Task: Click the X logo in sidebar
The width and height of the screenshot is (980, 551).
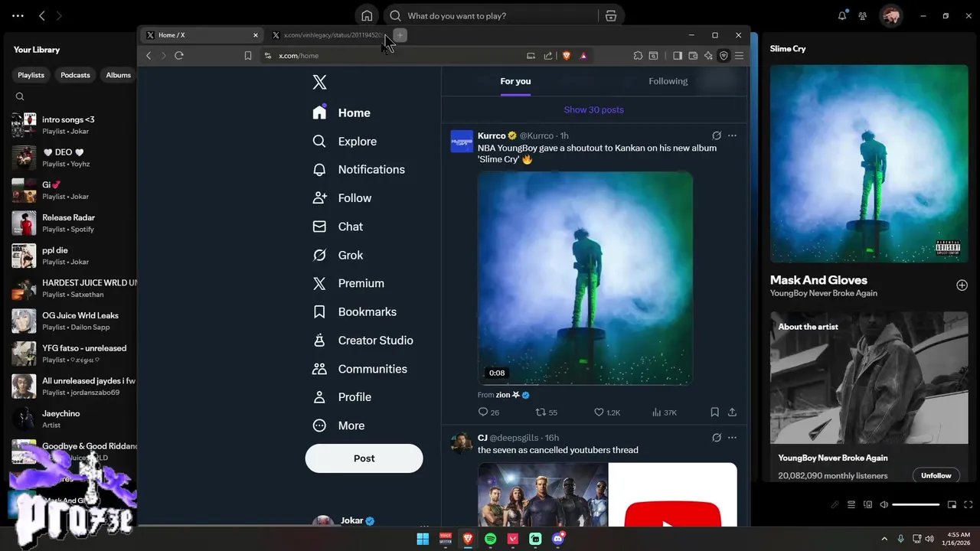Action: point(320,82)
